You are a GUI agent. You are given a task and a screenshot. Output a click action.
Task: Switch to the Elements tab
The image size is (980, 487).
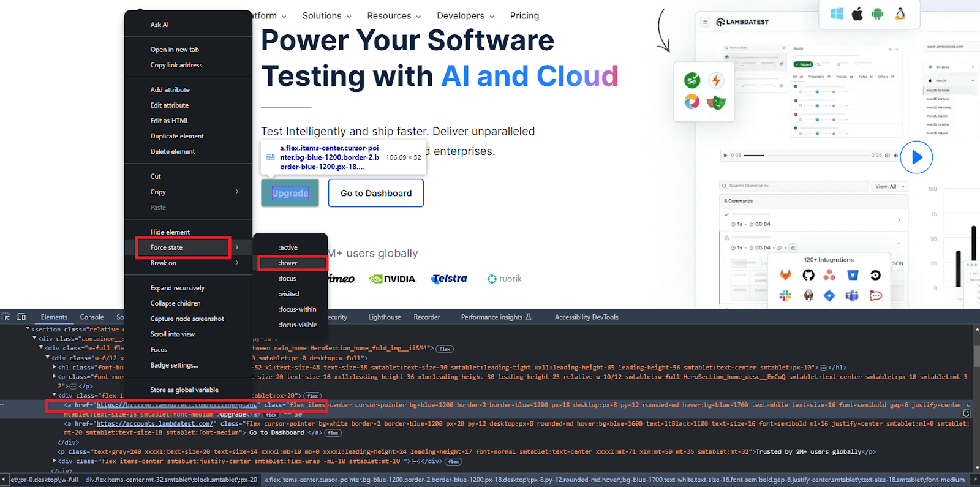[x=54, y=317]
